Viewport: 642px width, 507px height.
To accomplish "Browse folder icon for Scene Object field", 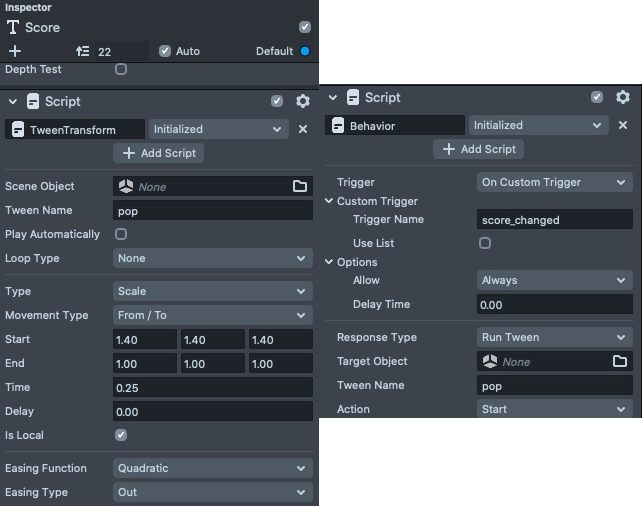I will [299, 186].
